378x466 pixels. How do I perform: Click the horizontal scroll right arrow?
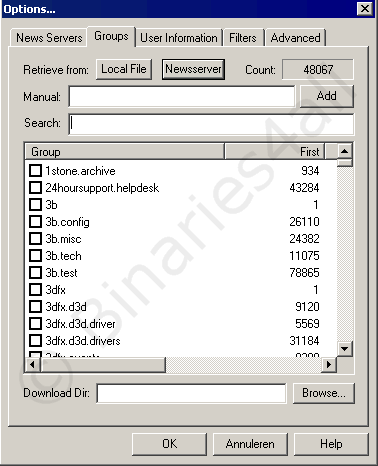tap(329, 365)
